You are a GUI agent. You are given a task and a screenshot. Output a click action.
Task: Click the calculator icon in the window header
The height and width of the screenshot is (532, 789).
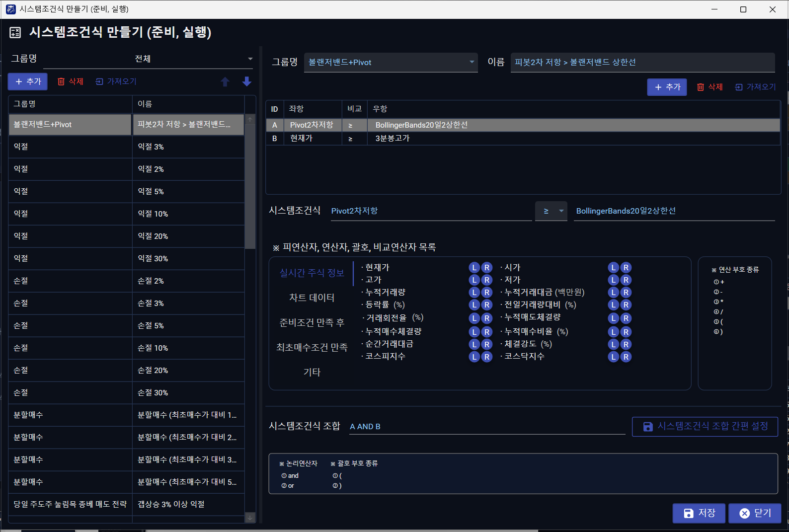(15, 33)
